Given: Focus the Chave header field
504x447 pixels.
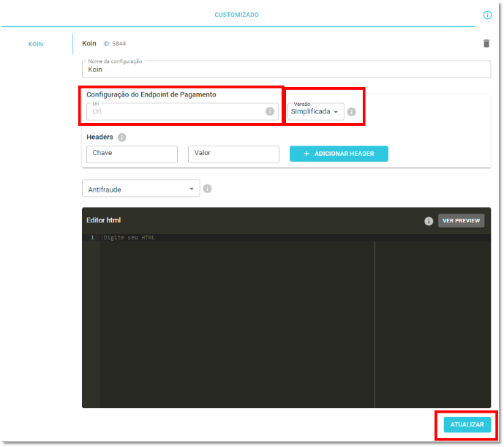Looking at the screenshot, I should pyautogui.click(x=132, y=154).
